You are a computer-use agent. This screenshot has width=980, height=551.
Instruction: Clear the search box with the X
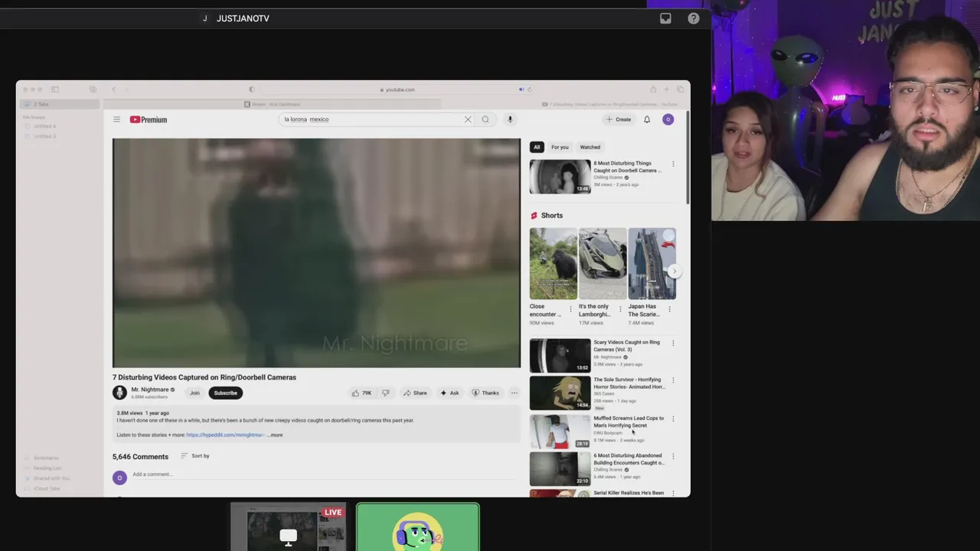tap(468, 119)
